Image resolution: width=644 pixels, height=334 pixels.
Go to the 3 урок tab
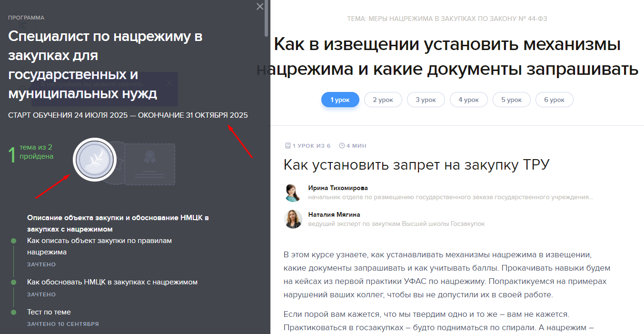[426, 100]
